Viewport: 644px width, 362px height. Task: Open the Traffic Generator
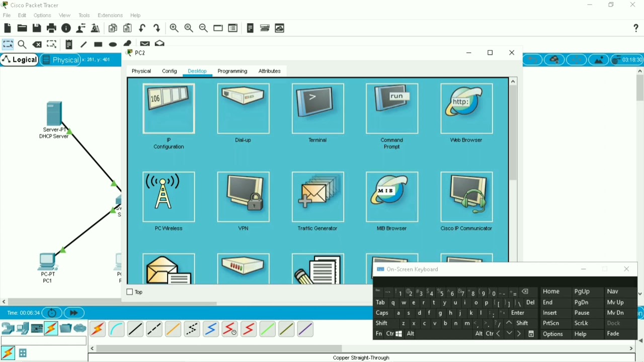(x=317, y=197)
